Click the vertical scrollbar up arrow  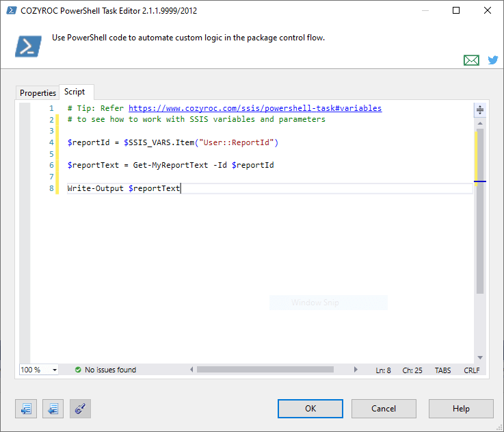click(x=480, y=124)
